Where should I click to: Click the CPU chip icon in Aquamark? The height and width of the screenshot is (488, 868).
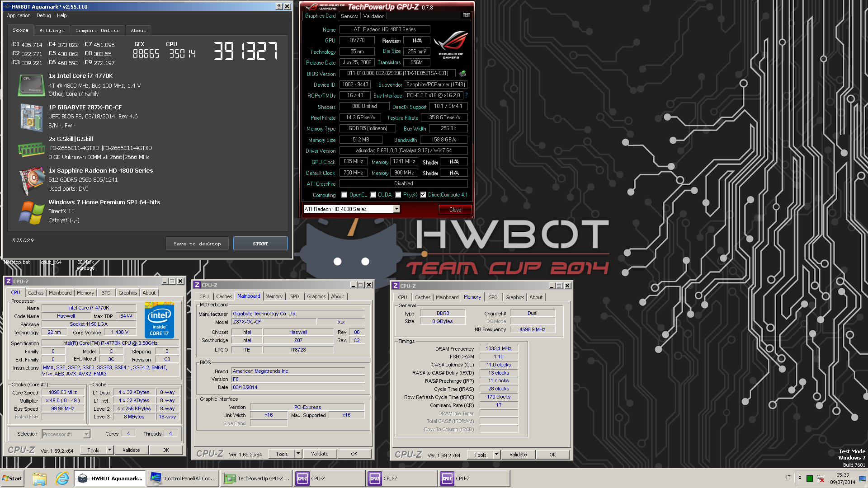(x=31, y=85)
